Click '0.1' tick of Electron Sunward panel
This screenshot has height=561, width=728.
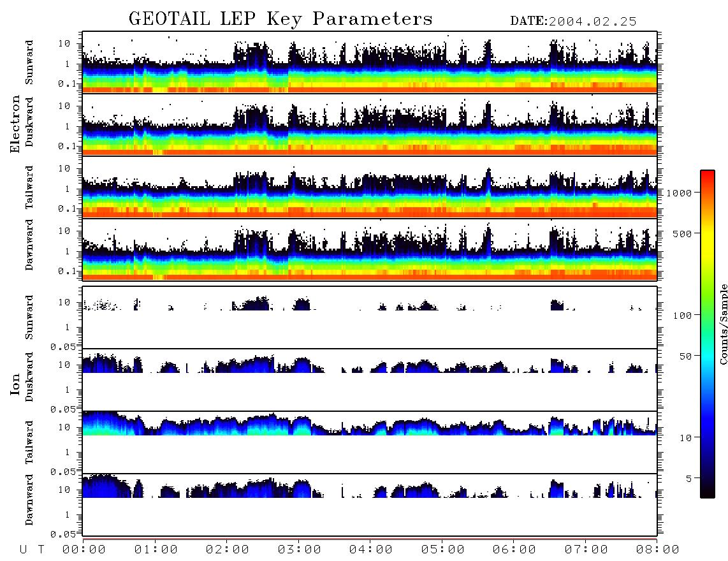pos(68,84)
